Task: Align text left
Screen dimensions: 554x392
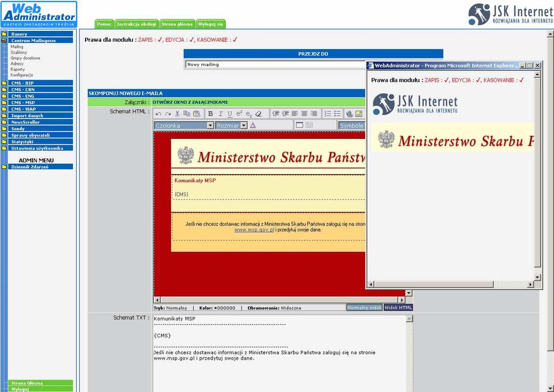Action: (x=295, y=114)
